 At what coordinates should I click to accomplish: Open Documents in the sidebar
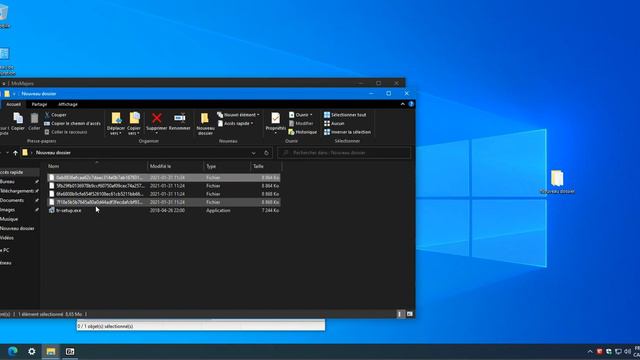point(12,200)
